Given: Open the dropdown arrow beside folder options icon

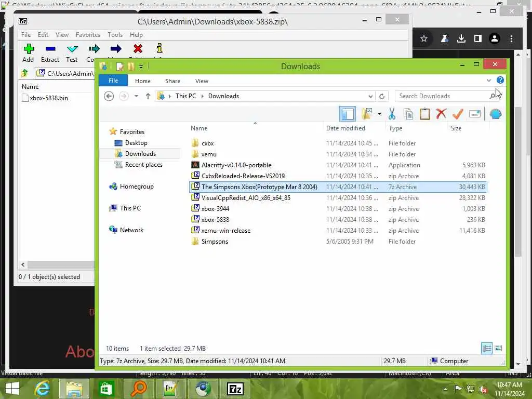Looking at the screenshot, I should coord(379,114).
